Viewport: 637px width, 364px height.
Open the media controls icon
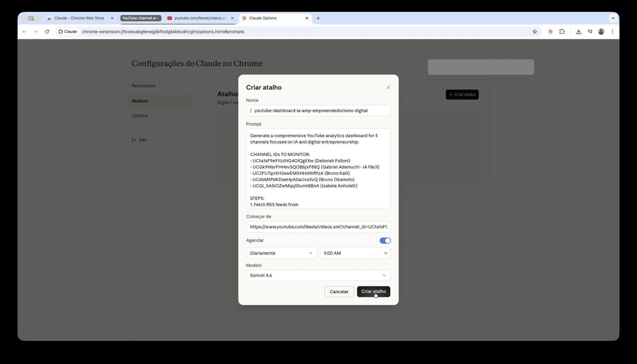point(590,32)
